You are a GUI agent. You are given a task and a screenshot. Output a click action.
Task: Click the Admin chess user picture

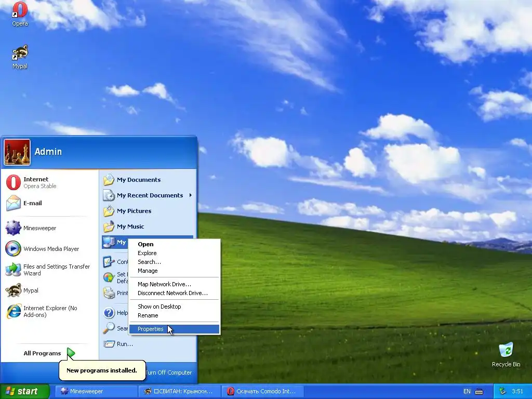17,152
